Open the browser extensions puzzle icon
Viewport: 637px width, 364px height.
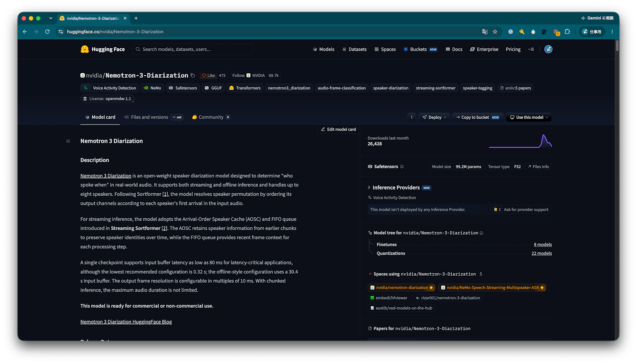pyautogui.click(x=567, y=31)
